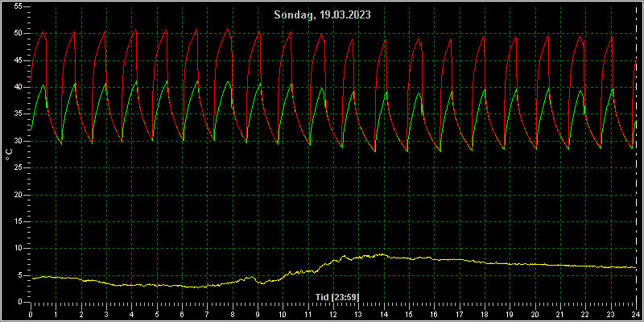The width and height of the screenshot is (644, 322).
Task: Select hour 21 on the time axis
Action: [560, 315]
